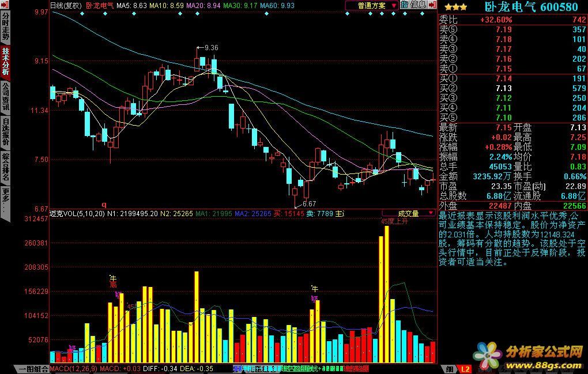Open the 公司资讯 side tab
Image resolution: width=588 pixels, height=374 pixels.
click(x=5, y=96)
